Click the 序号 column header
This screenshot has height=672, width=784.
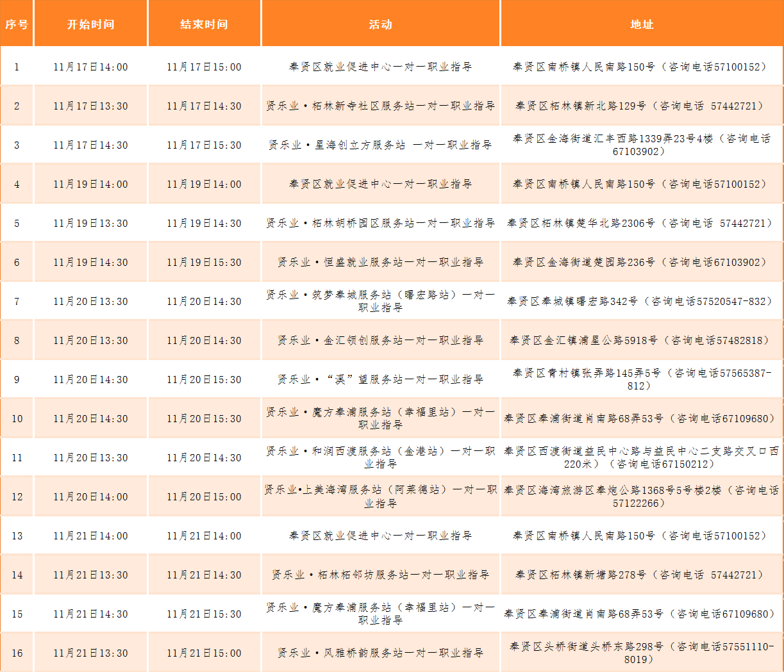click(x=17, y=24)
